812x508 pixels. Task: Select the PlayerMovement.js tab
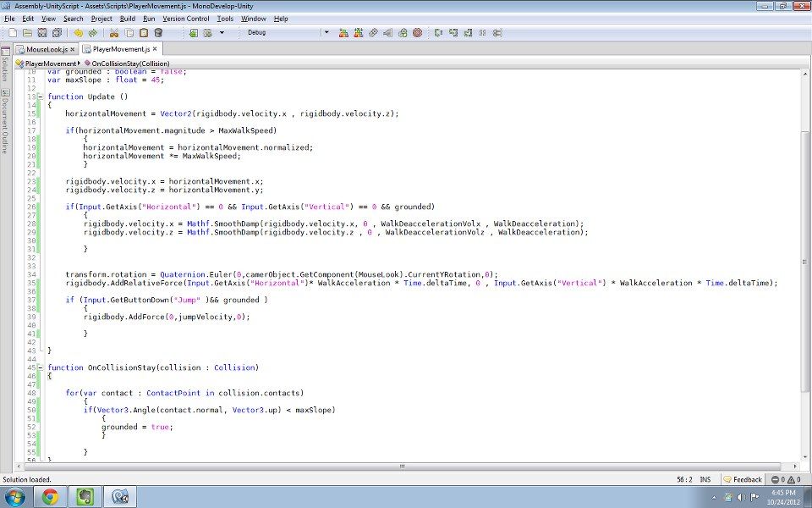121,49
